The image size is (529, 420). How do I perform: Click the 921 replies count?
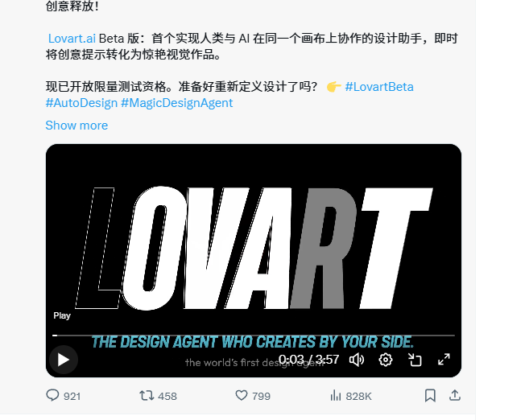click(72, 396)
